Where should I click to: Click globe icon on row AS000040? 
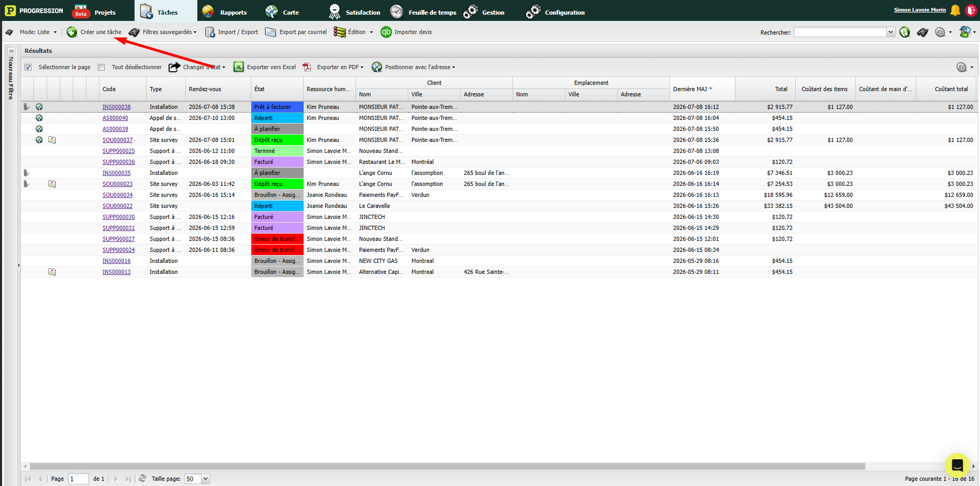(x=39, y=118)
